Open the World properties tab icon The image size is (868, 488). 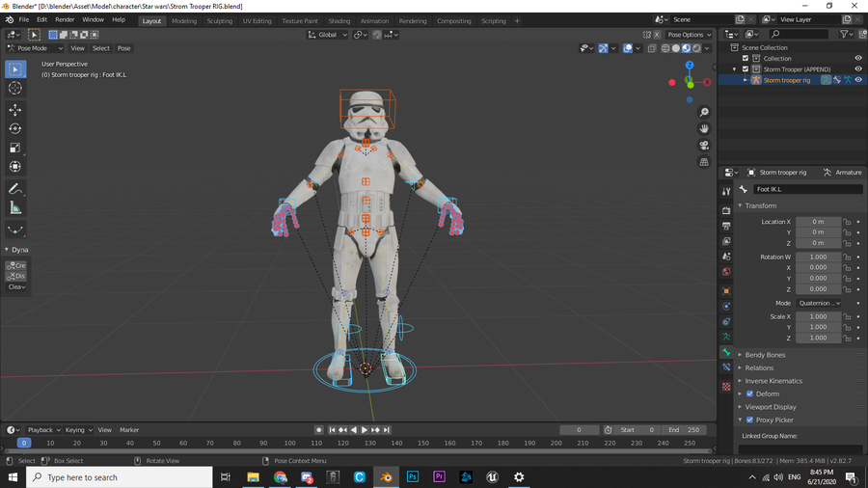[x=726, y=272]
